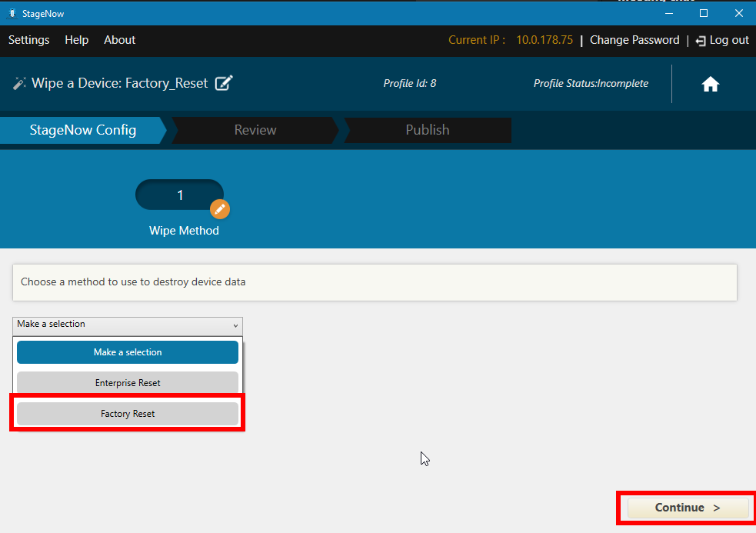Open the Settings menu
756x533 pixels.
(x=28, y=40)
